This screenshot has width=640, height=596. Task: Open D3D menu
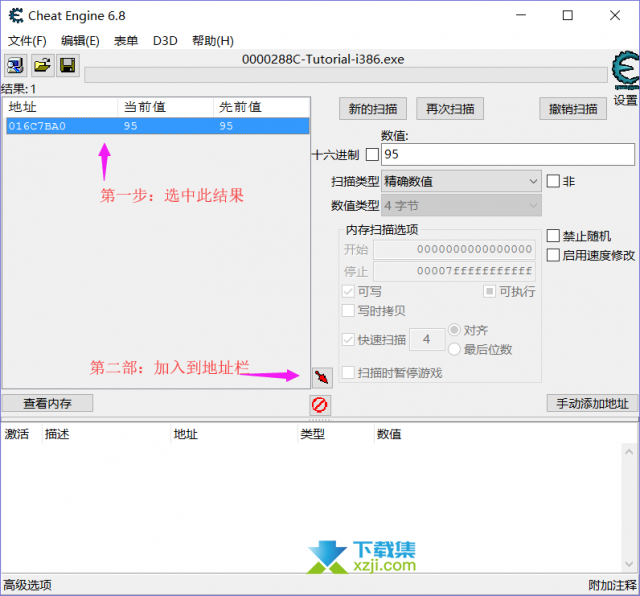pyautogui.click(x=165, y=41)
